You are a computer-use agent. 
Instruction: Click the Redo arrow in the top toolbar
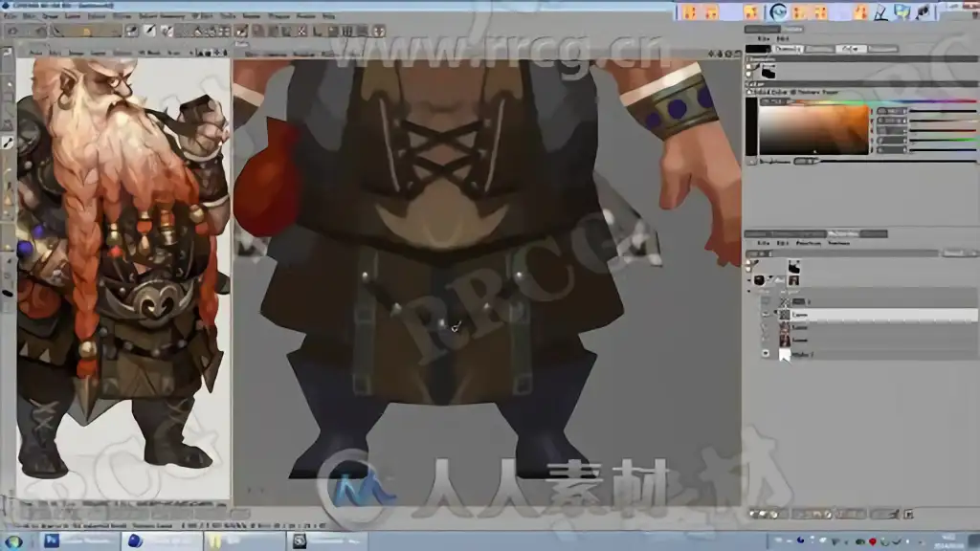tap(40, 31)
